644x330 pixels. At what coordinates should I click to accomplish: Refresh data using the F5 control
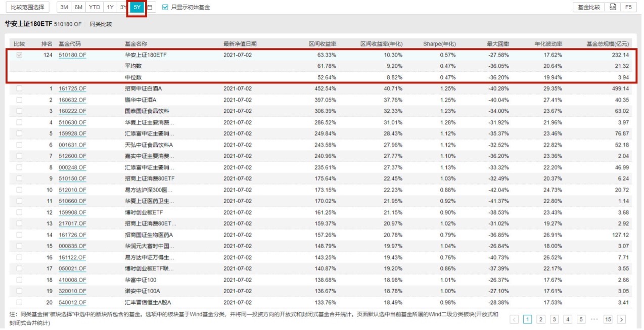click(x=628, y=7)
